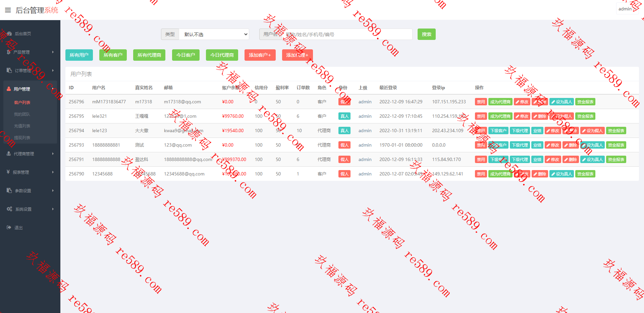Click the pencil 设为真人 button for user 12345688

coord(562,174)
